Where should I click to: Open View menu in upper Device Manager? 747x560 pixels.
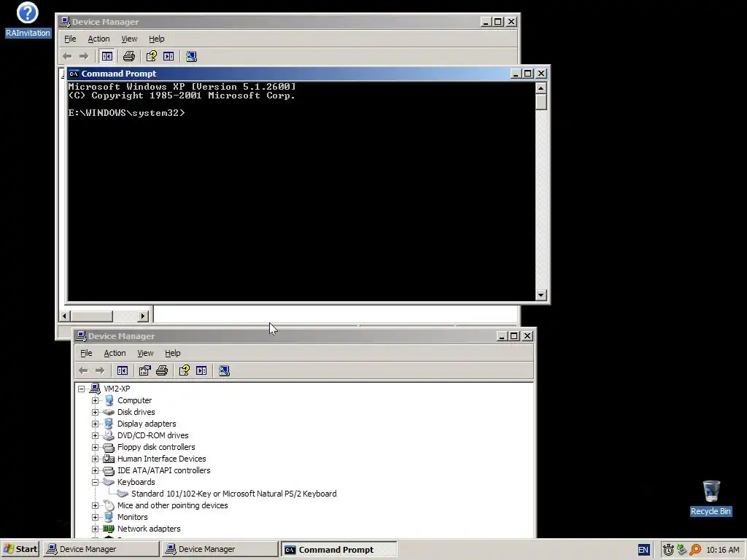click(129, 39)
